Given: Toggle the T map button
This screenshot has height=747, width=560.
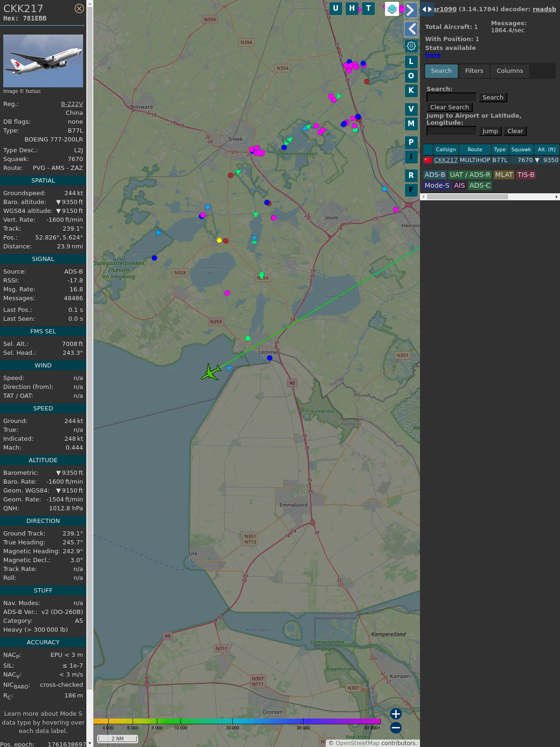Looking at the screenshot, I should 369,8.
